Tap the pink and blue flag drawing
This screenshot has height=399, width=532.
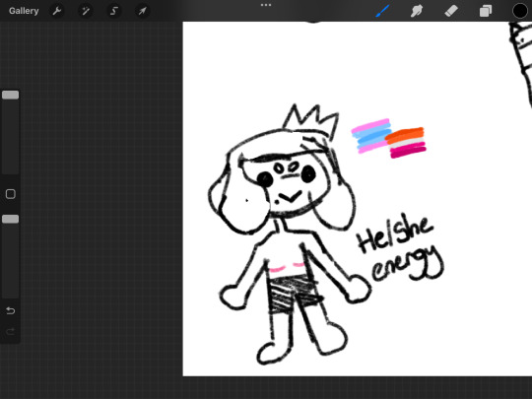(x=370, y=136)
